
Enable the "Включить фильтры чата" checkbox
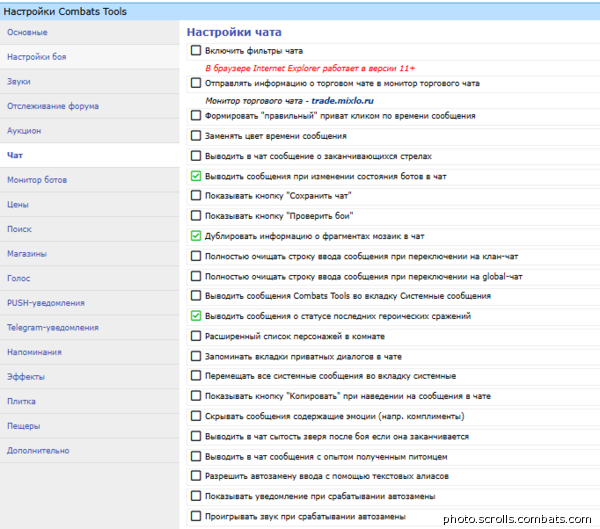(196, 50)
